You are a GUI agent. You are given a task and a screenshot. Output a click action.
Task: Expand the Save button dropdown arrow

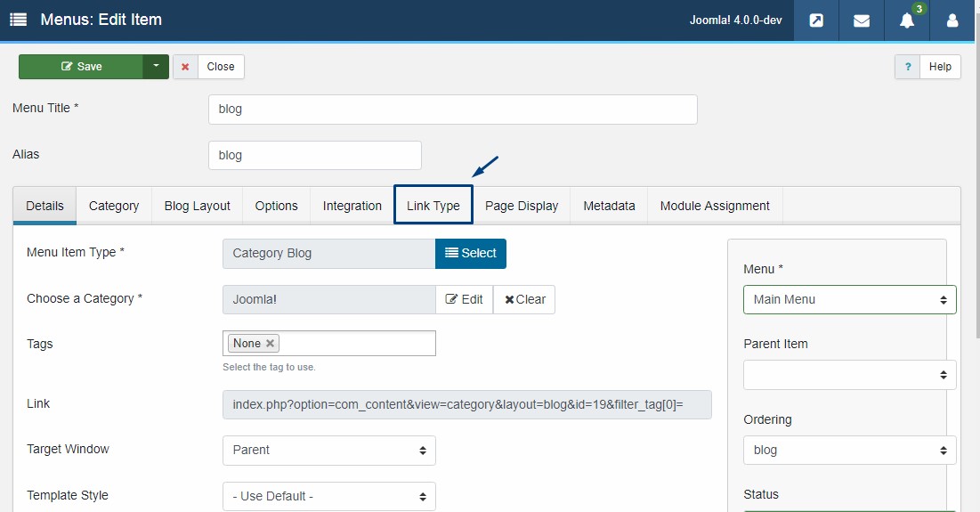[x=156, y=66]
